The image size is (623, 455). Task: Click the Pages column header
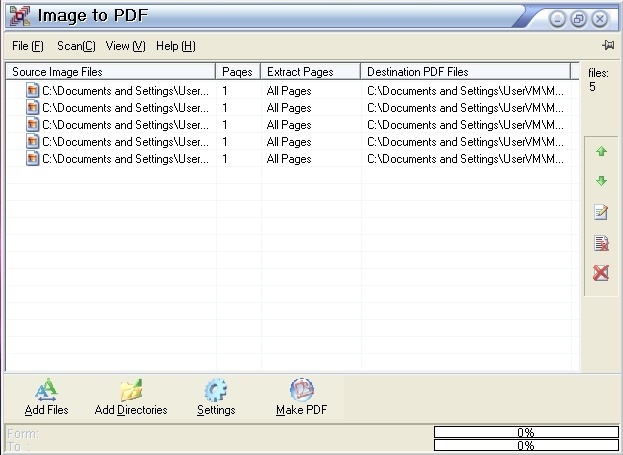coord(238,72)
